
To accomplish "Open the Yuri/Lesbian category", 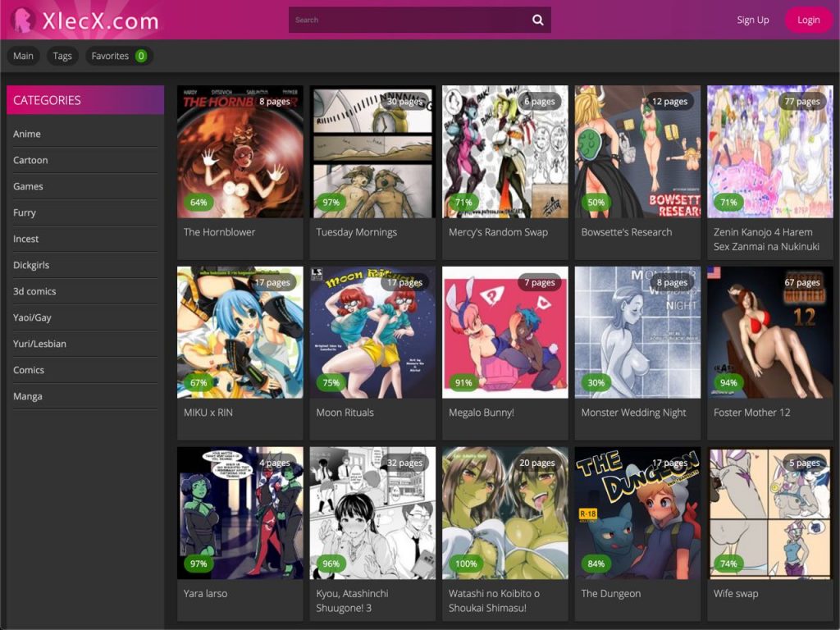I will click(x=39, y=344).
